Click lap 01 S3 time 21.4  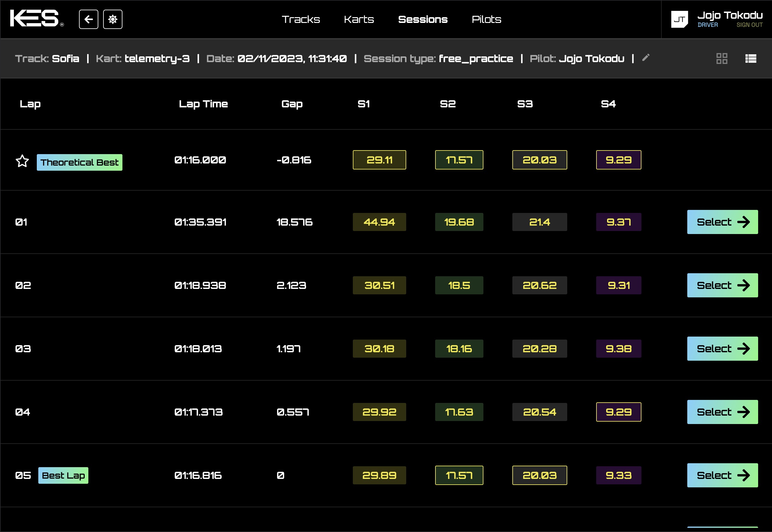pos(540,222)
